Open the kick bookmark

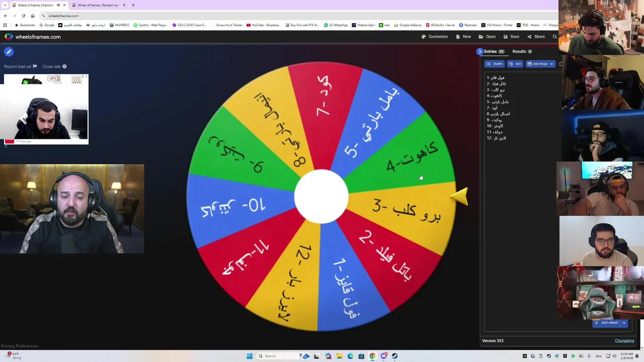[x=384, y=25]
